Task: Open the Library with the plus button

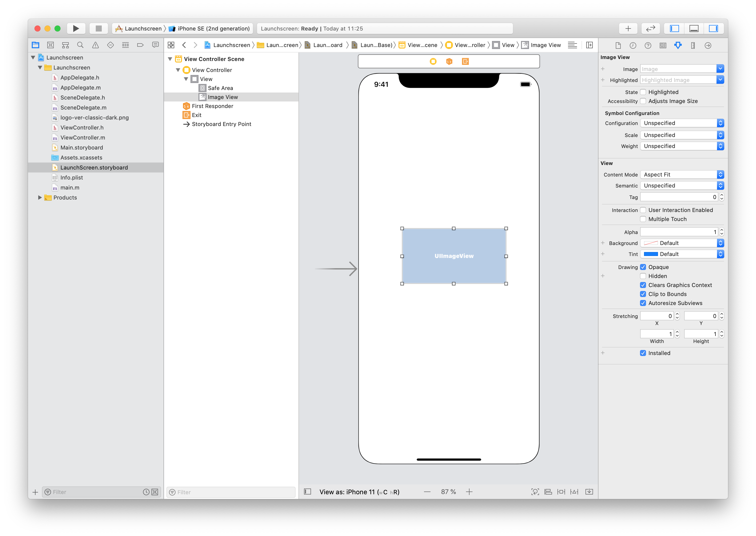Action: tap(628, 28)
